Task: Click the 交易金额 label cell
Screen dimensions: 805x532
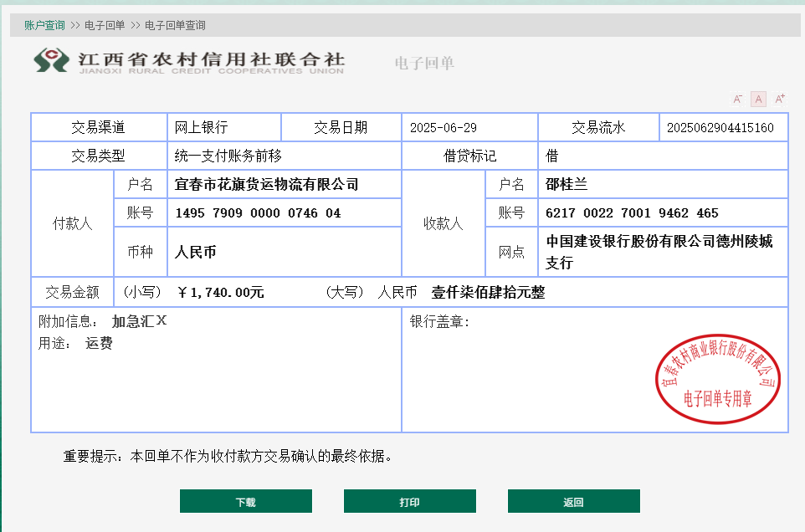Action: (73, 293)
